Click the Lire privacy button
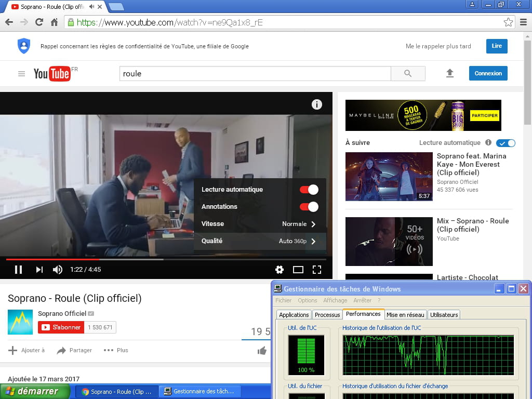This screenshot has width=532, height=399. point(497,46)
